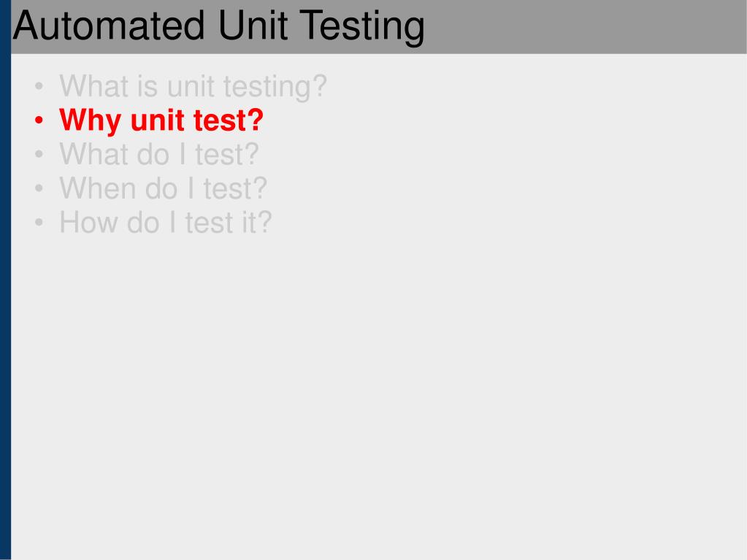Screen dimensions: 747x560
Task: Click the gray bullet dot before 'What is unit testing?'
Action: (x=39, y=87)
